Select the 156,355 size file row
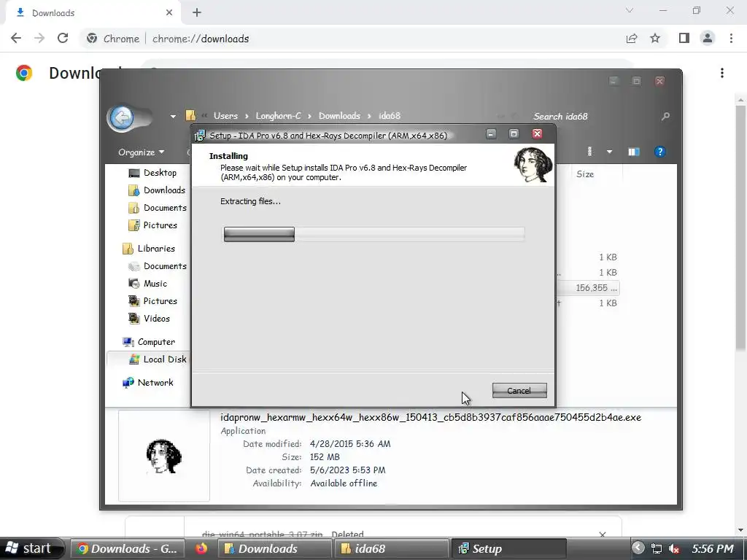The height and width of the screenshot is (560, 747). [589, 287]
